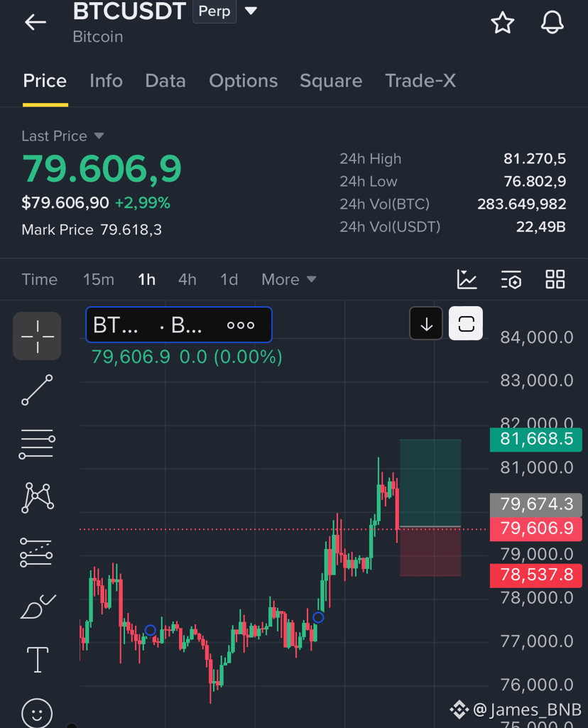Viewport: 588px width, 728px height.
Task: Click the 24h Vol(USDT) 22,49B value
Action: tap(541, 227)
